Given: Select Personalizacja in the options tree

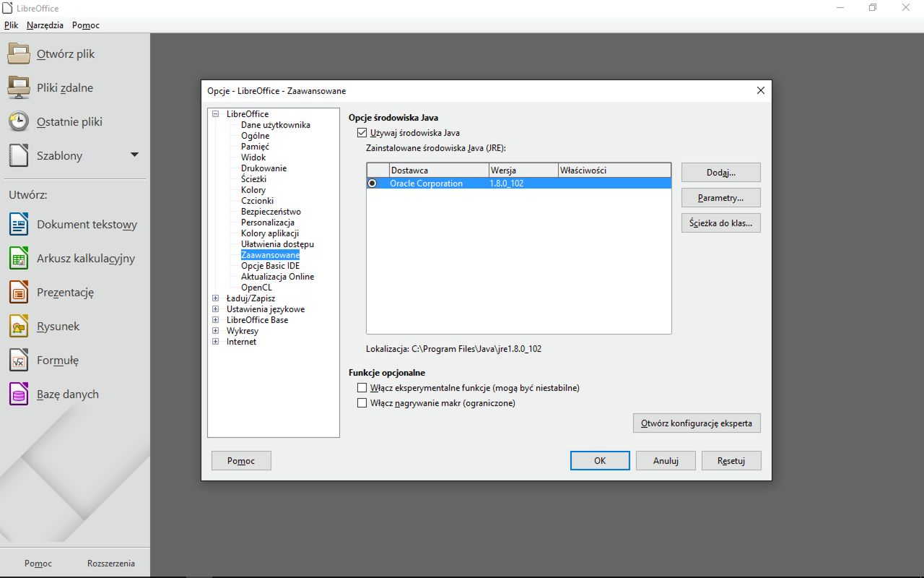Looking at the screenshot, I should (x=268, y=223).
